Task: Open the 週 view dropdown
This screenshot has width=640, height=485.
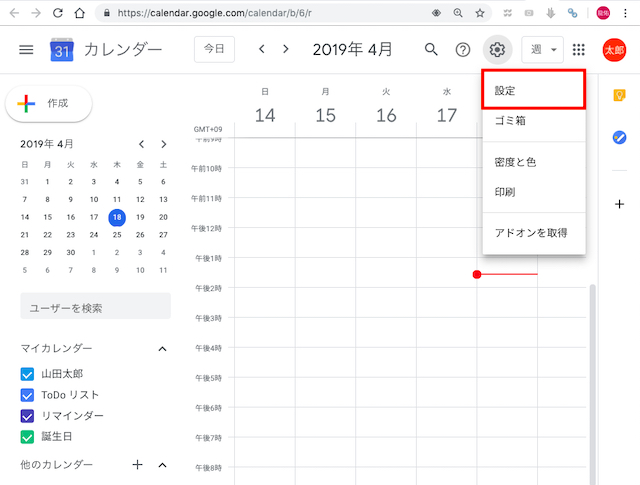Action: click(x=542, y=49)
